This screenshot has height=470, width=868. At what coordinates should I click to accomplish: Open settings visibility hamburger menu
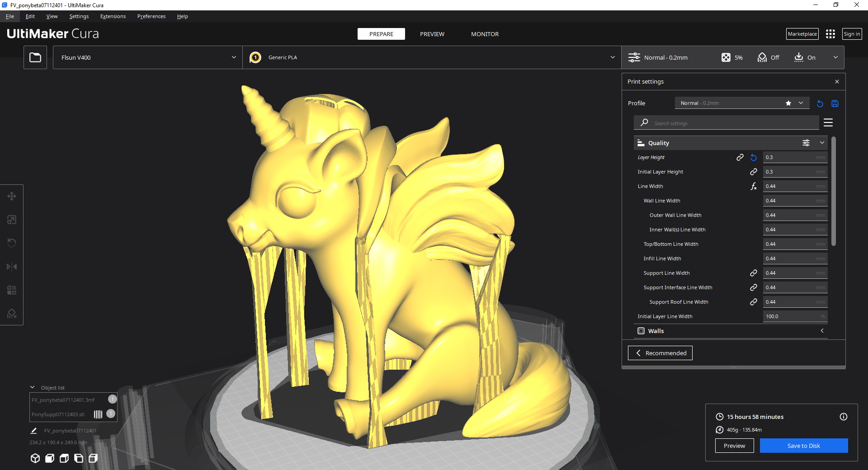tap(828, 122)
